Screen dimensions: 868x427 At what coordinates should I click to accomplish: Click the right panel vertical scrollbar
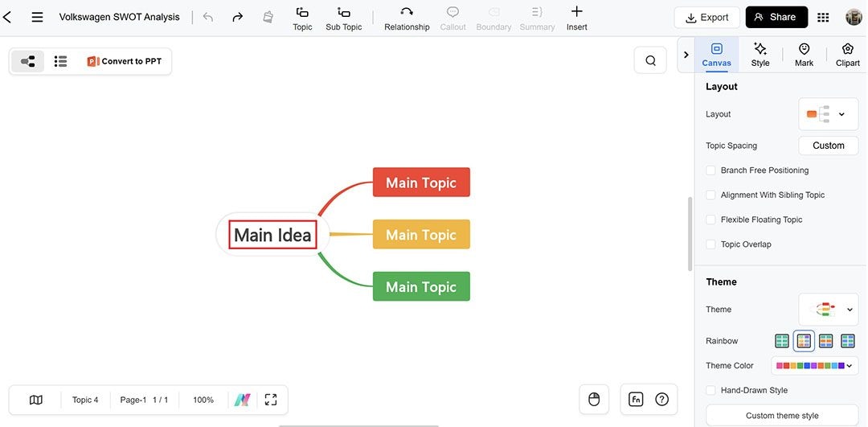click(690, 234)
